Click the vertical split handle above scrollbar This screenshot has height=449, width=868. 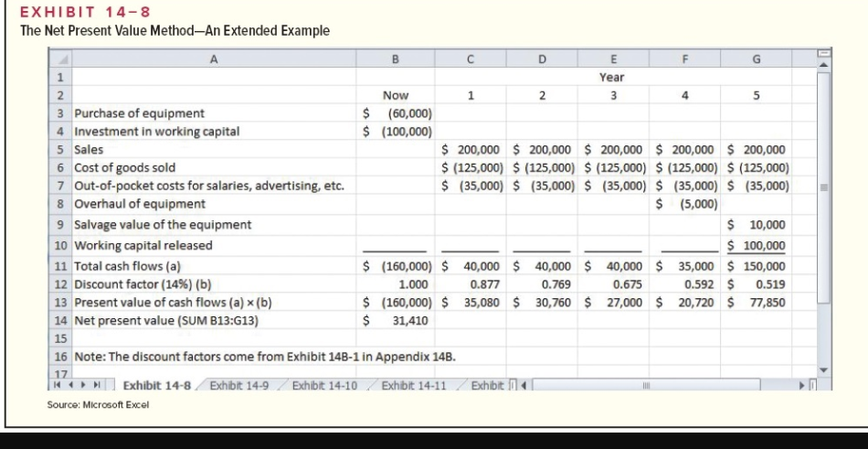824,54
